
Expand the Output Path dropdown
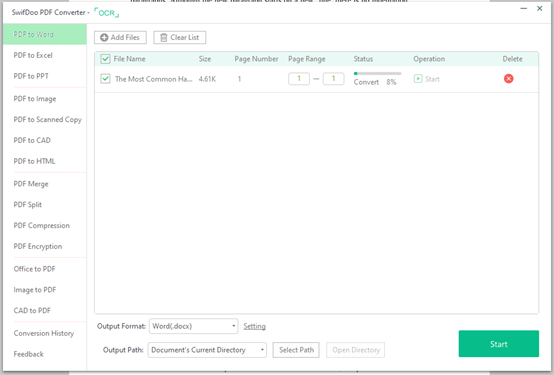point(207,350)
